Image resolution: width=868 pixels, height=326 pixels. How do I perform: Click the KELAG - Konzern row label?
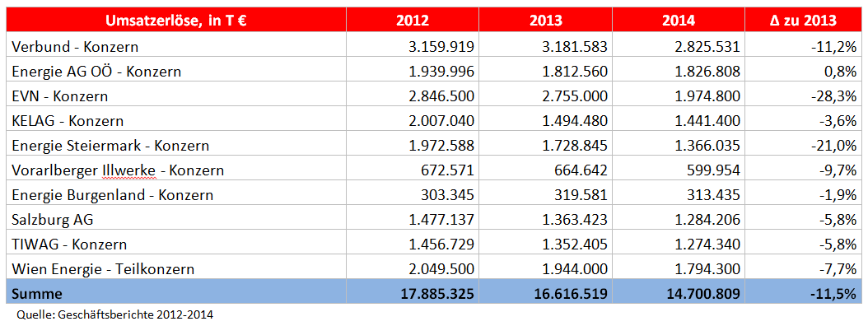pyautogui.click(x=68, y=121)
